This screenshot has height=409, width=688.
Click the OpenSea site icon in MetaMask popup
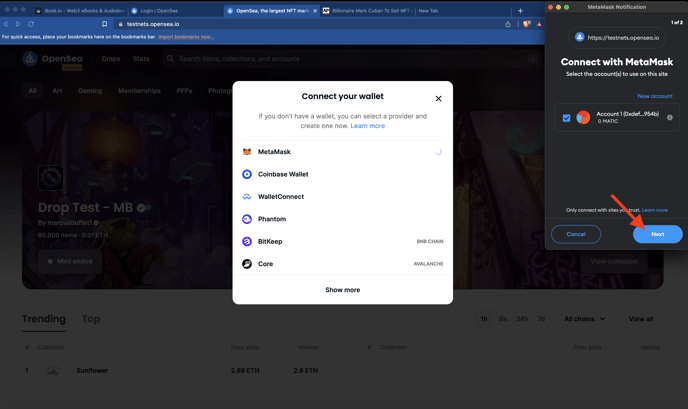pos(580,37)
